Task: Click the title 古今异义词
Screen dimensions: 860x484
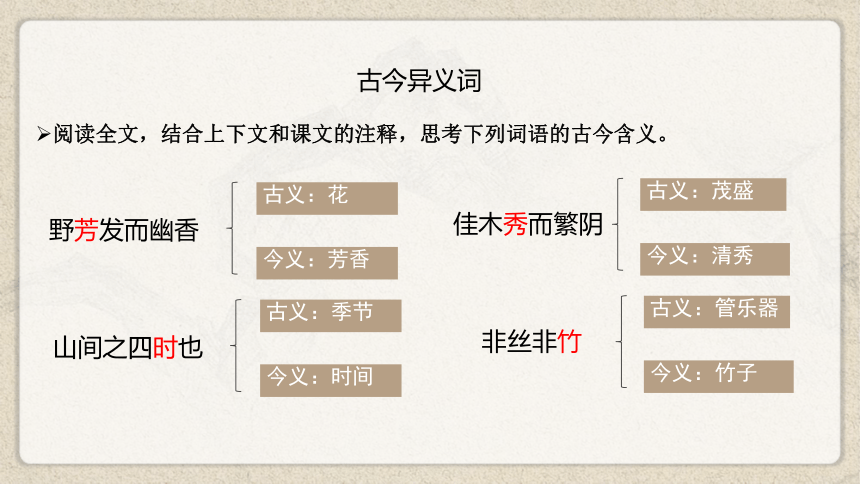Action: tap(420, 81)
